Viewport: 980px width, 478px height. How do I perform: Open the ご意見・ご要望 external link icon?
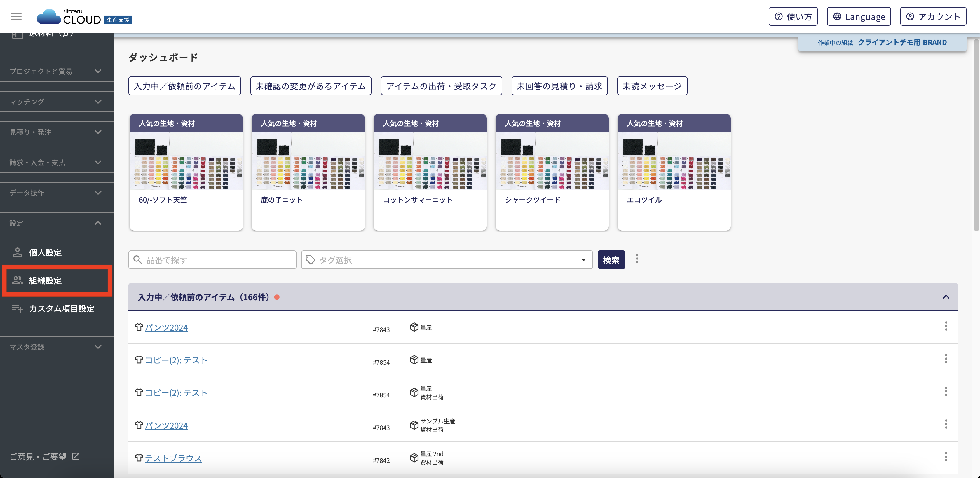(76, 456)
